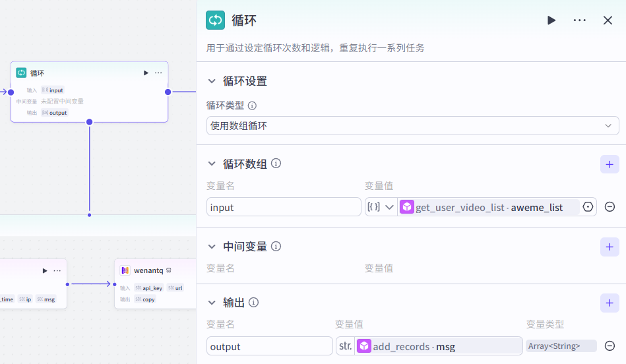This screenshot has width=626, height=364.
Task: Select the get_user_video_list aweme_list value
Action: pyautogui.click(x=489, y=207)
